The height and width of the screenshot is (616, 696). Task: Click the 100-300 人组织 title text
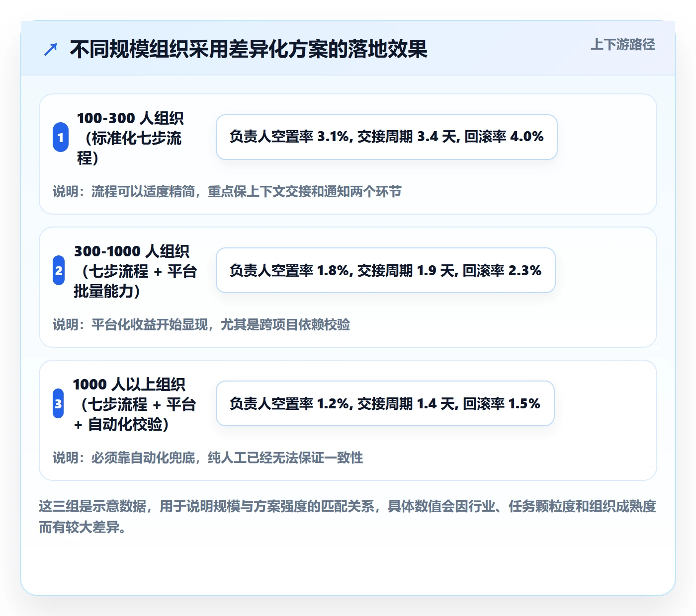tap(130, 138)
